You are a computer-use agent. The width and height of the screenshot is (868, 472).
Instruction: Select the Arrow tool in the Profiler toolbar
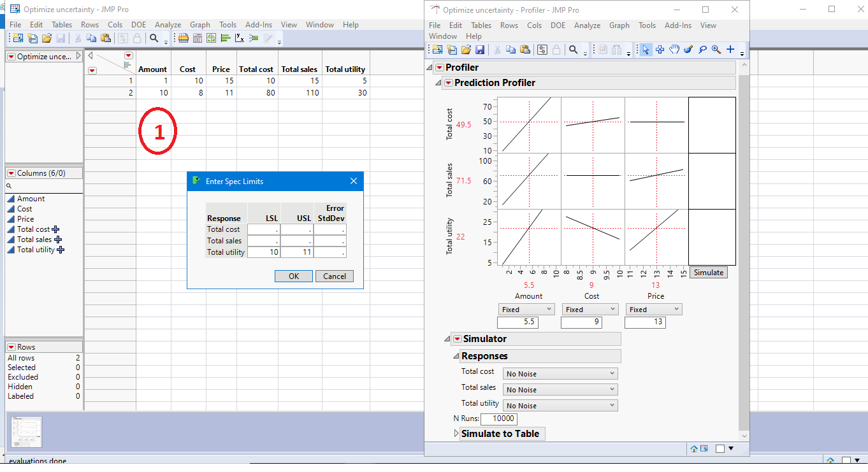point(646,49)
